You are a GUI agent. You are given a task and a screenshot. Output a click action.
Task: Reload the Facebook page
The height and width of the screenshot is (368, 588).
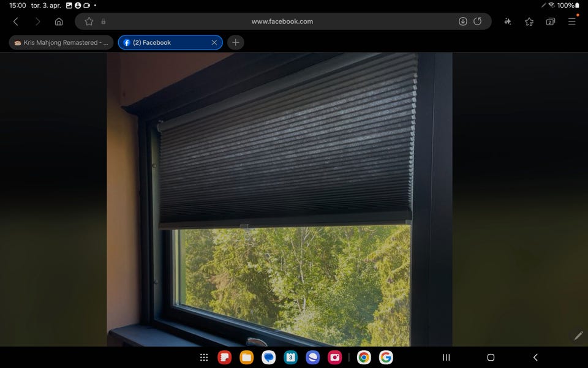click(477, 21)
